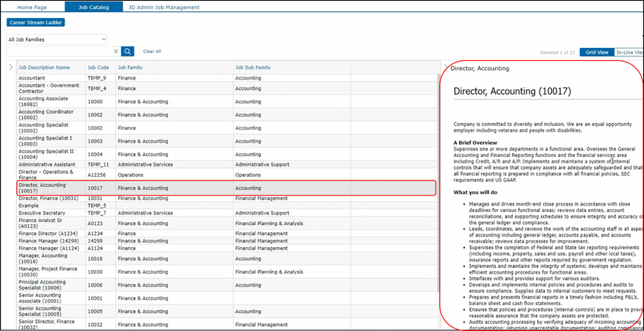Image resolution: width=644 pixels, height=331 pixels.
Task: Clear search text with the X icon
Action: (x=116, y=52)
